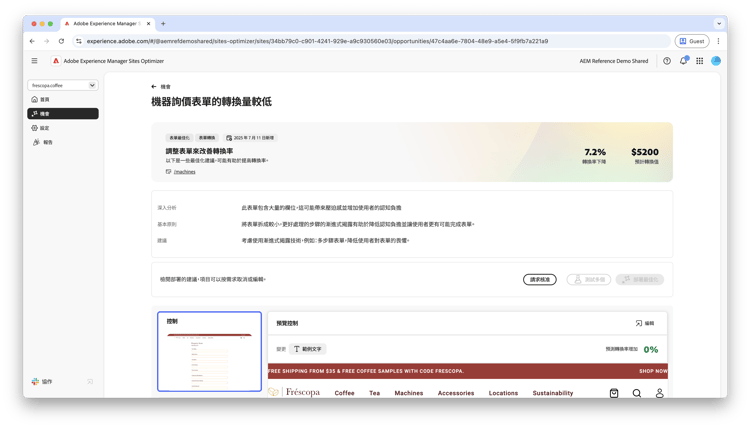Click the 基本原則 rationale row label
Viewport: 750px width, 428px height.
point(167,224)
